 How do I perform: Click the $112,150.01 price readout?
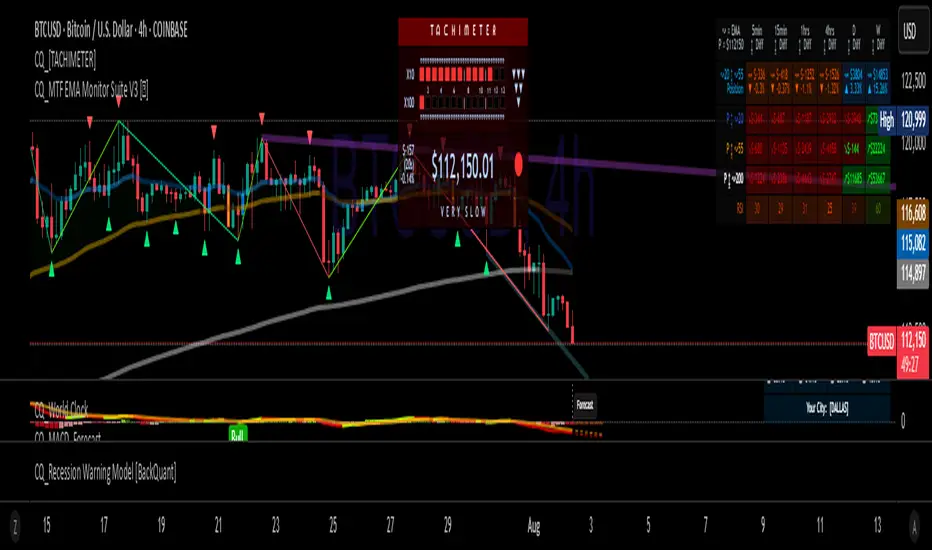pyautogui.click(x=462, y=166)
